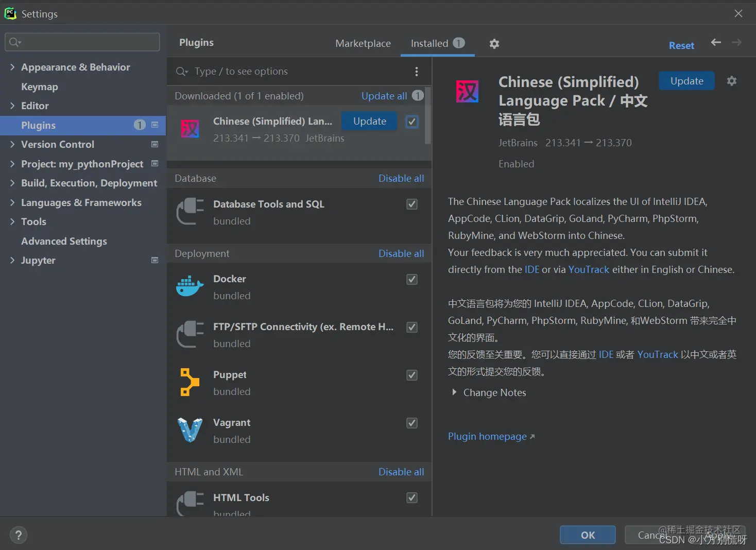Click the Puppet plugin icon

[x=190, y=382]
